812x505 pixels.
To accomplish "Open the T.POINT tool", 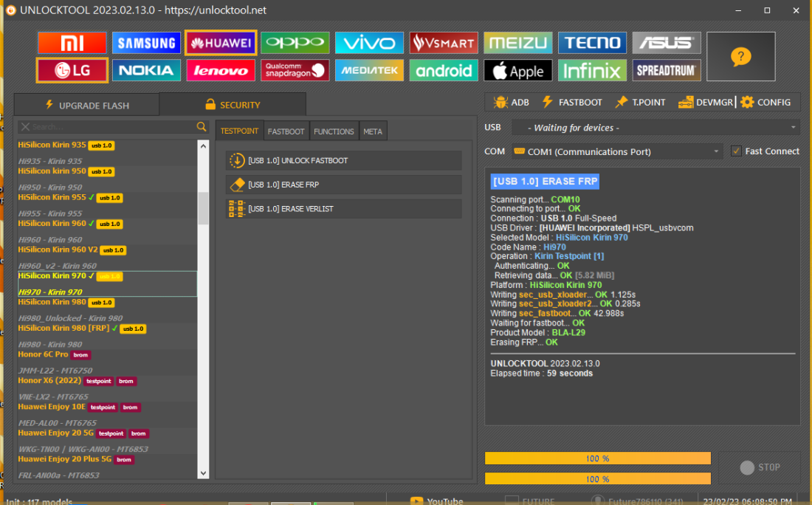I will click(x=640, y=103).
